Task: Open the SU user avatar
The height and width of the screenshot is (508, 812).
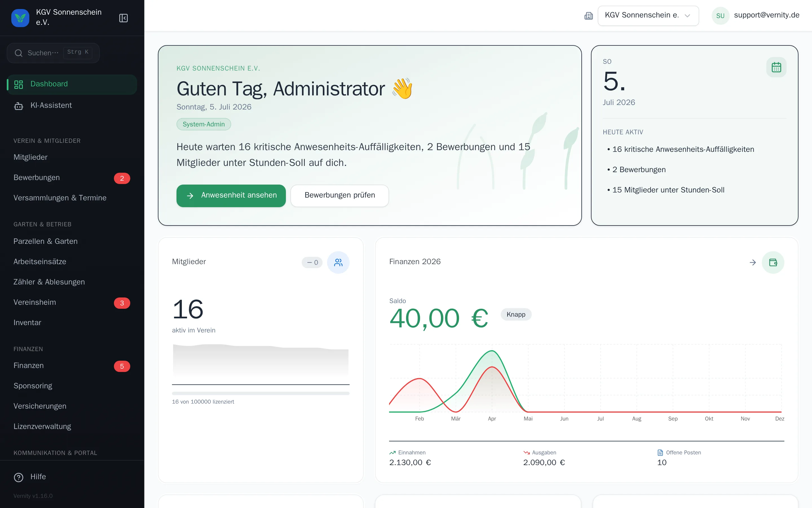Action: 720,16
